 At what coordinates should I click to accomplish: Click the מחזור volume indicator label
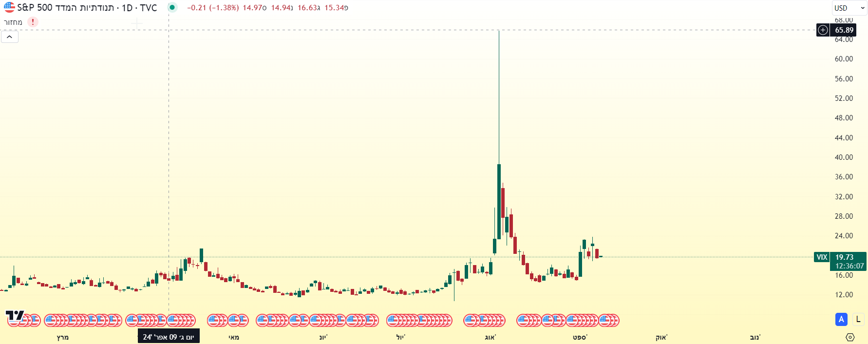coord(13,22)
